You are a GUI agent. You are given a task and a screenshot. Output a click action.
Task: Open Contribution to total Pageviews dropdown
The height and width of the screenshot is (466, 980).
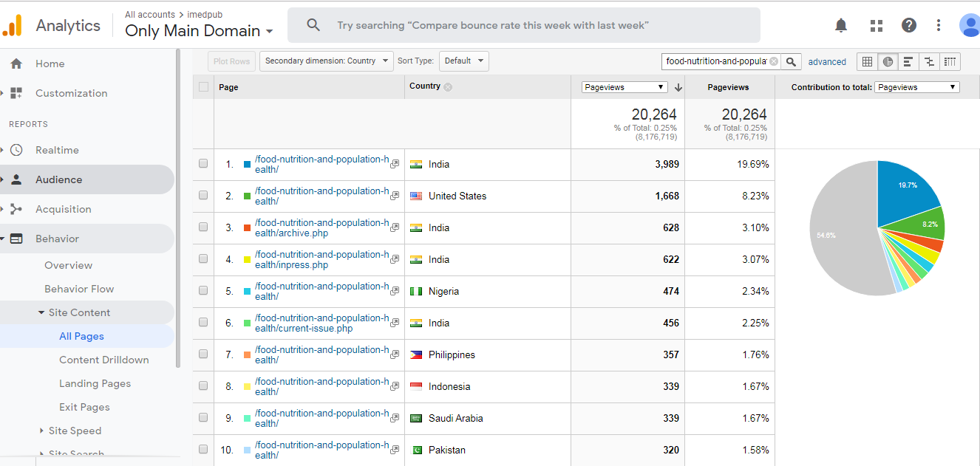pos(916,87)
